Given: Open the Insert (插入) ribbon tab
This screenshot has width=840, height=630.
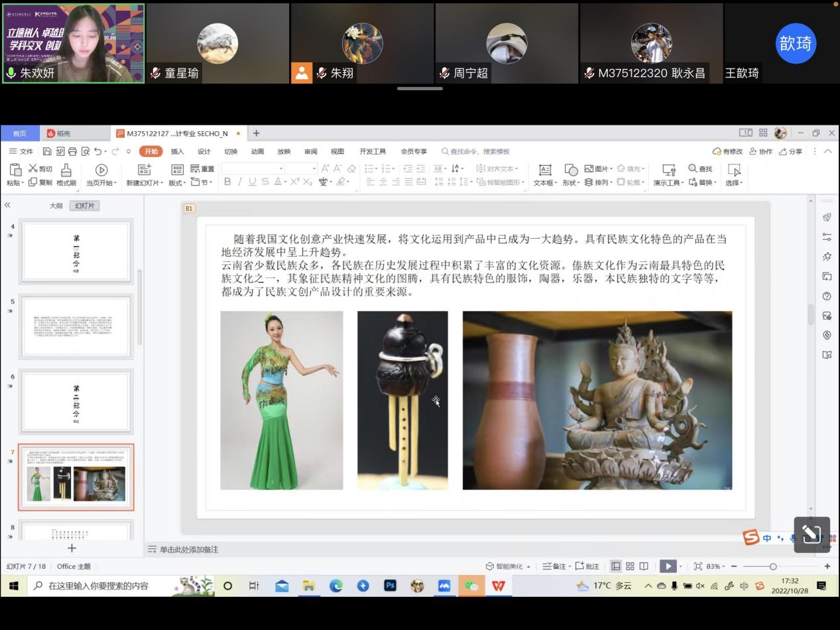Looking at the screenshot, I should coord(177,152).
